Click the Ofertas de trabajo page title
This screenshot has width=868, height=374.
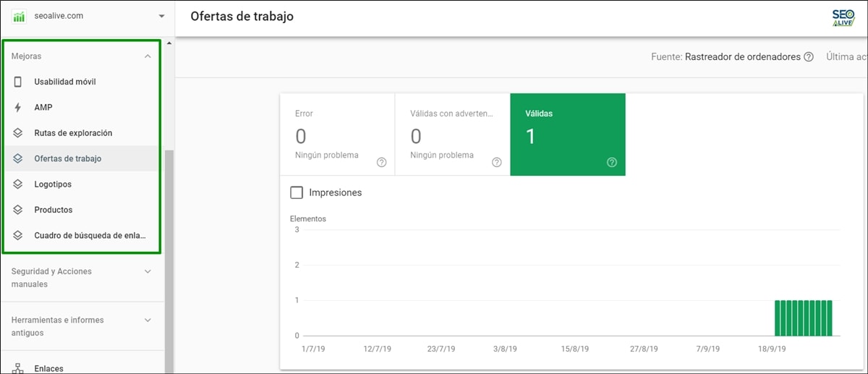242,16
